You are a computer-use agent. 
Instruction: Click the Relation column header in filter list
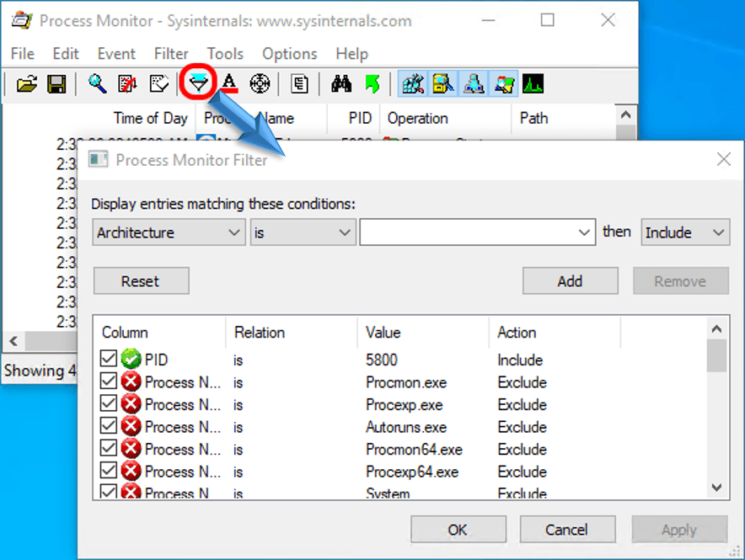(292, 332)
